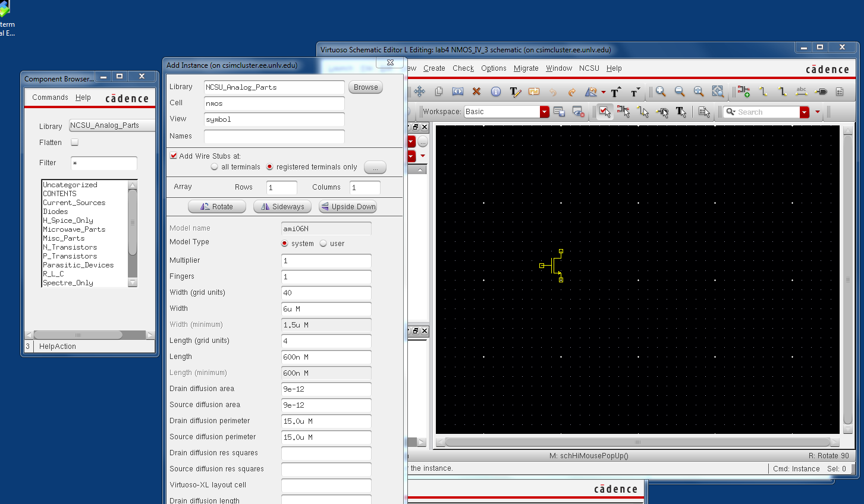Image resolution: width=864 pixels, height=504 pixels.
Task: Open the Window menu in Schematic Editor
Action: pyautogui.click(x=559, y=68)
